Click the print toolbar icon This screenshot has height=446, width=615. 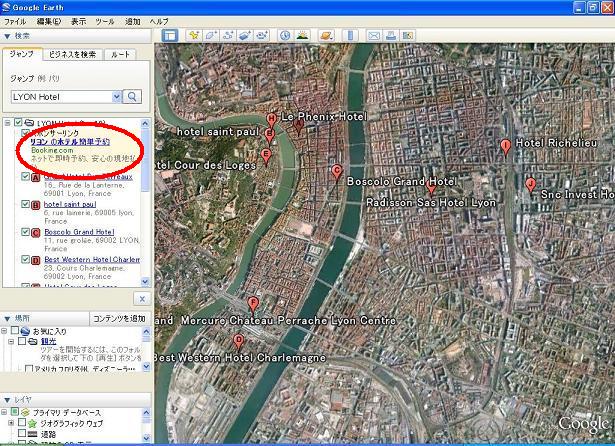point(391,36)
